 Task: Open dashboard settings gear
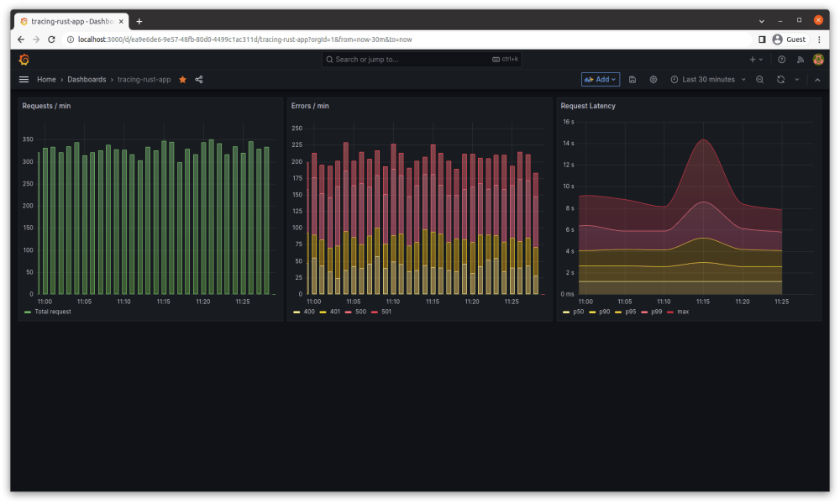click(654, 80)
